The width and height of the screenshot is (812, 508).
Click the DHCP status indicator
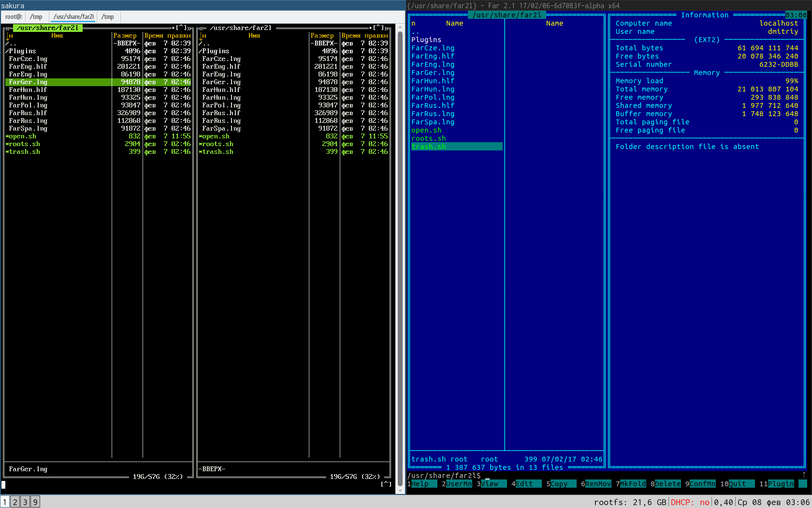point(690,502)
